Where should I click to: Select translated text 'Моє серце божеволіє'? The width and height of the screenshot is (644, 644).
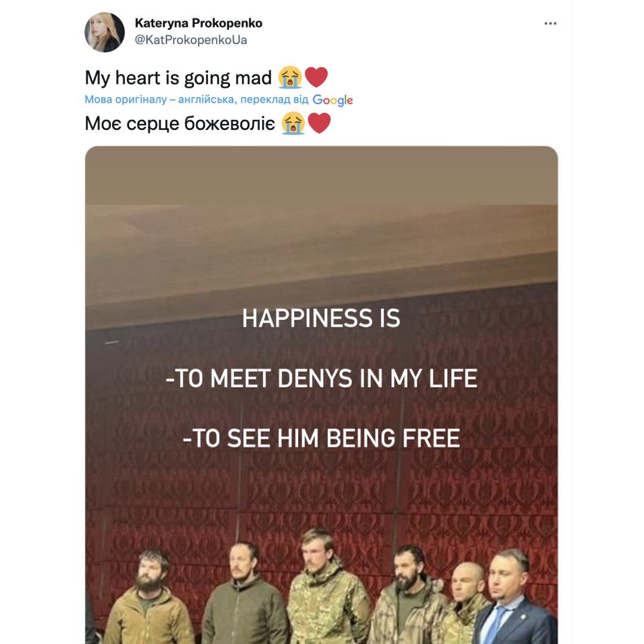click(x=180, y=123)
